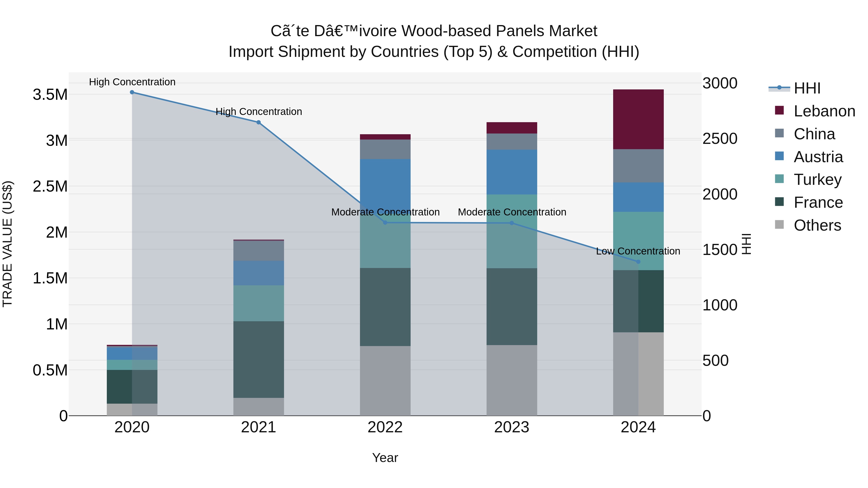Select the Others bar segment for 2022
Screen dimensions: 868x488
coord(385,381)
